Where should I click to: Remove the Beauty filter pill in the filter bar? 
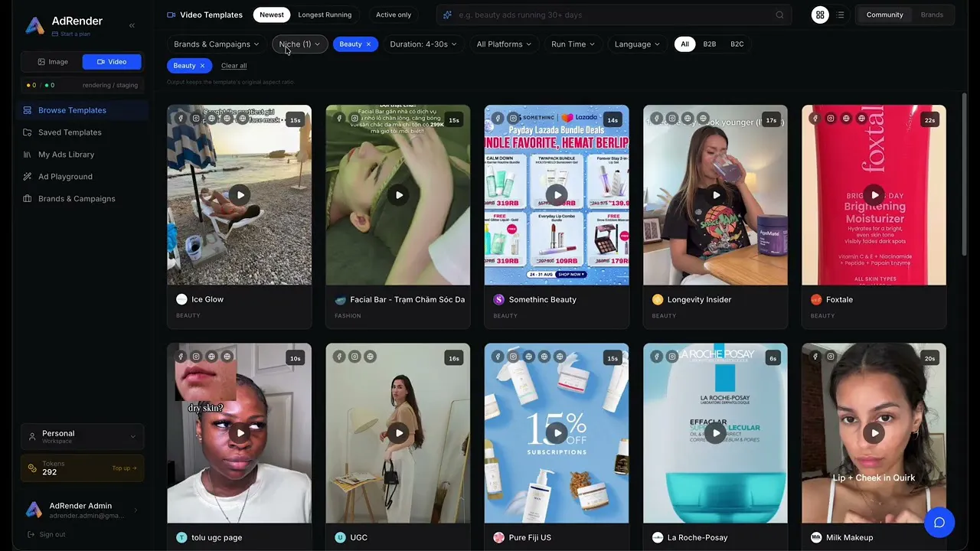368,44
